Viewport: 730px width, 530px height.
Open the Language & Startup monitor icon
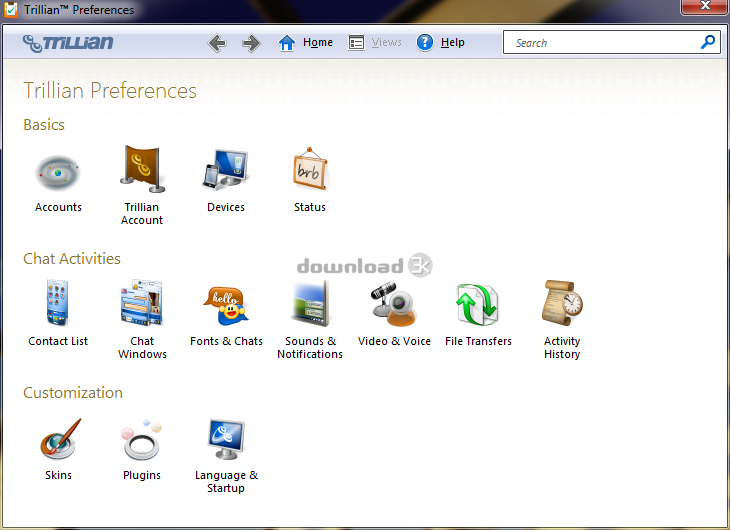pyautogui.click(x=226, y=439)
